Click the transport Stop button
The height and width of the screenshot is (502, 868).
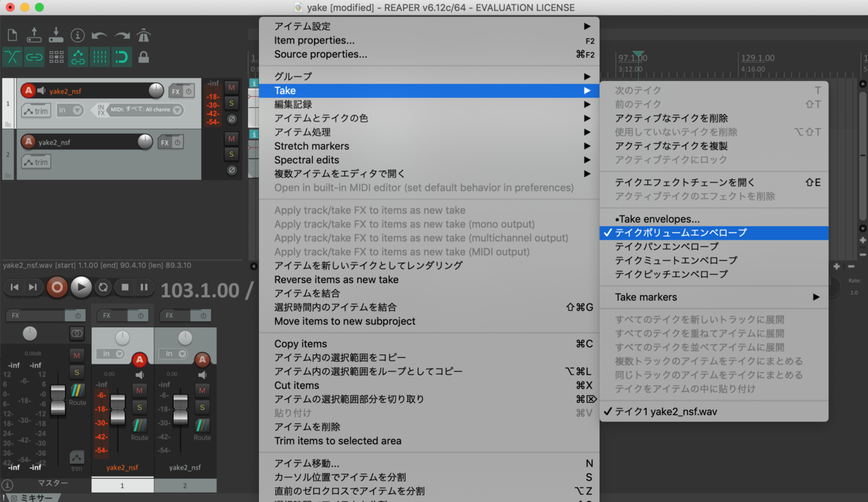pos(124,287)
